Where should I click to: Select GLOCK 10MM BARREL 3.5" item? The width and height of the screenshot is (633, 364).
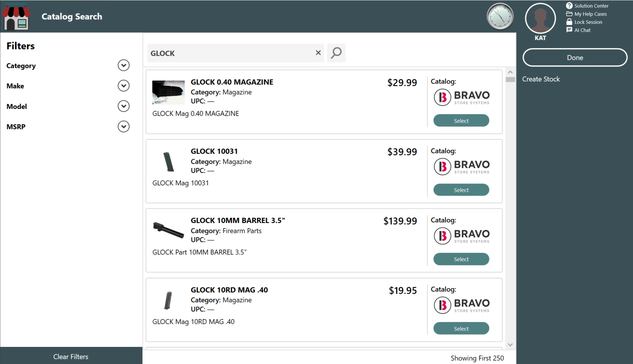coord(461,259)
